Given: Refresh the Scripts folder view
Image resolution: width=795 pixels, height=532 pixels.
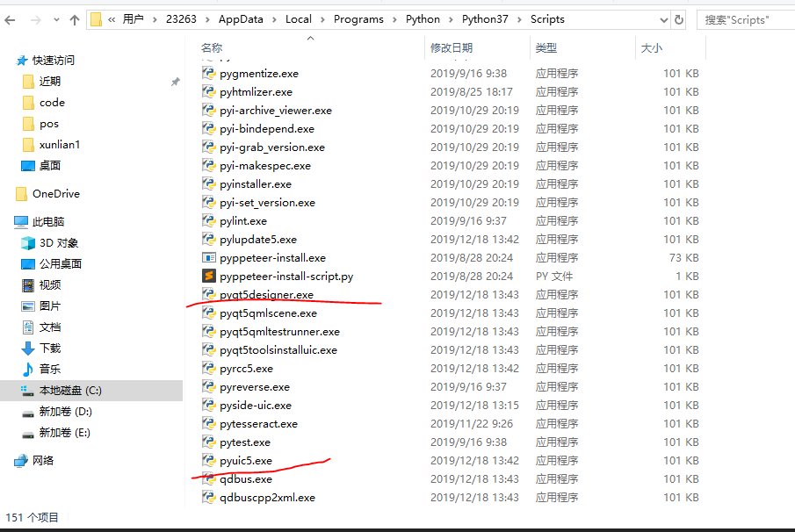Looking at the screenshot, I should [679, 20].
